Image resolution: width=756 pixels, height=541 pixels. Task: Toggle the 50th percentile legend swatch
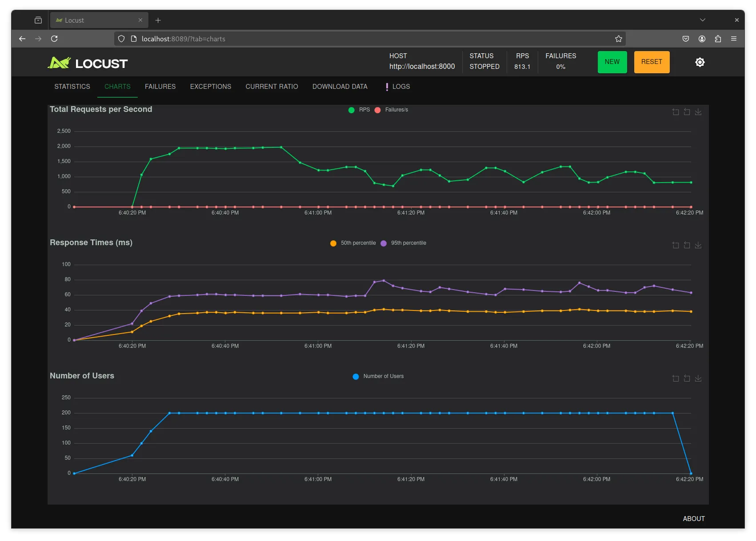333,243
